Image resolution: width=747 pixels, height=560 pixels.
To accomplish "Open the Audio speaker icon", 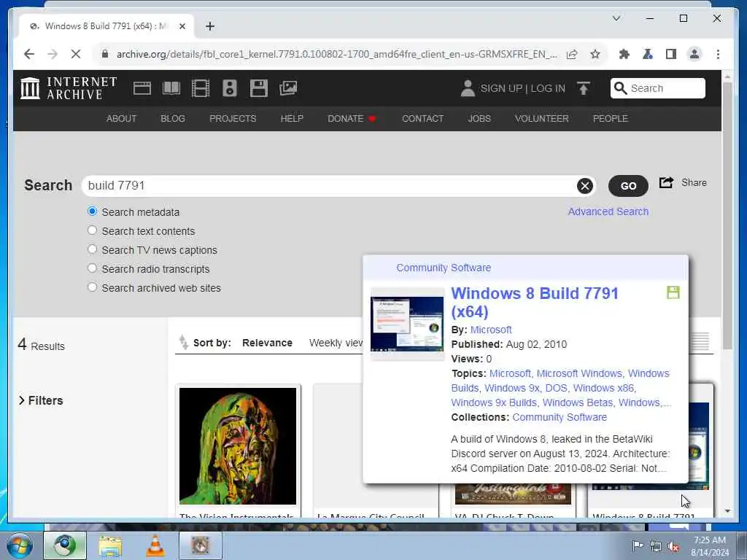I will [x=230, y=88].
